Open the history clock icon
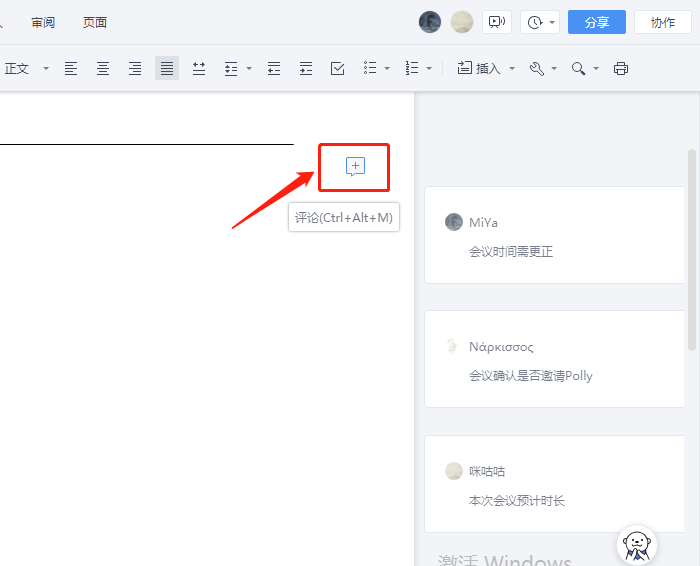The width and height of the screenshot is (700, 566). coord(534,22)
